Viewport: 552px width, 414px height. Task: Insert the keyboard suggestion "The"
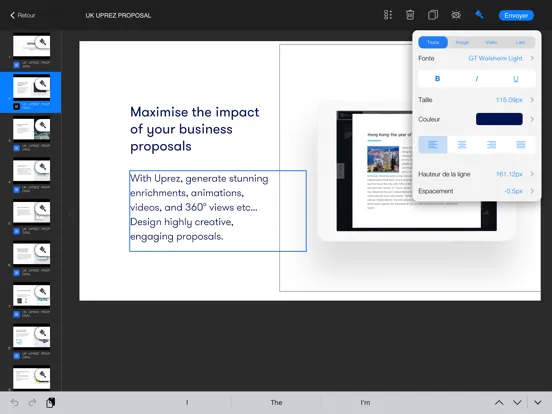click(276, 402)
